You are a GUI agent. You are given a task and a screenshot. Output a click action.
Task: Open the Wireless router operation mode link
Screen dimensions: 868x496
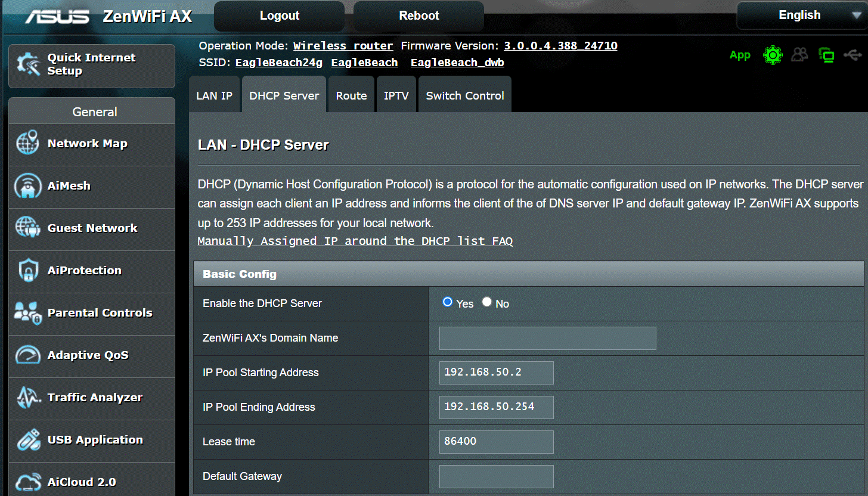pyautogui.click(x=343, y=46)
